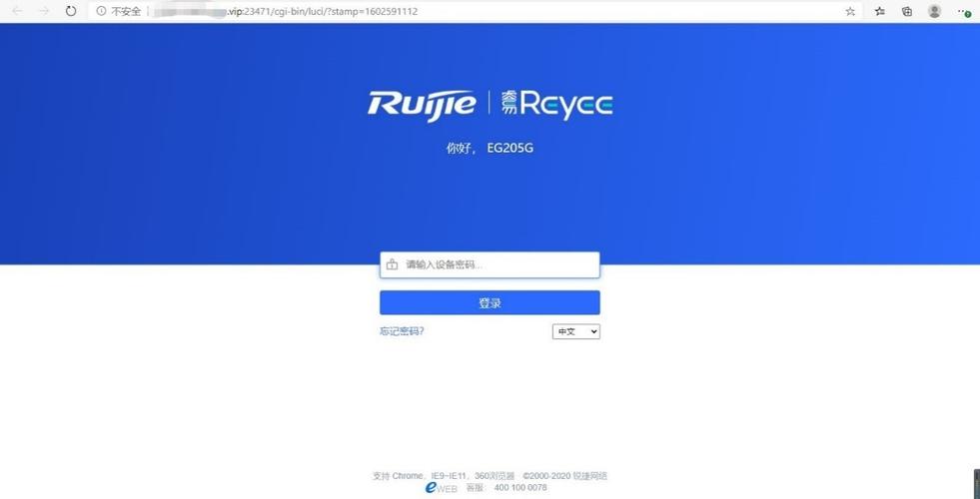Open the browser profile avatar

coord(934,11)
